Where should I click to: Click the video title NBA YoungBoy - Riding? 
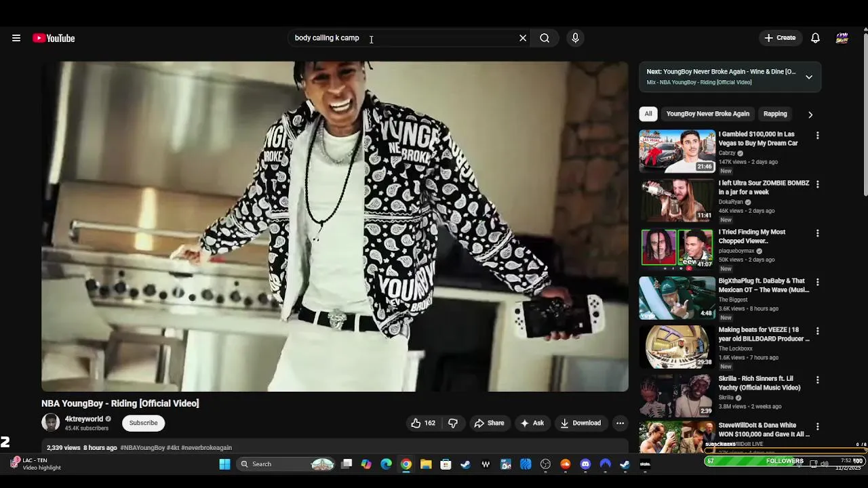point(120,403)
